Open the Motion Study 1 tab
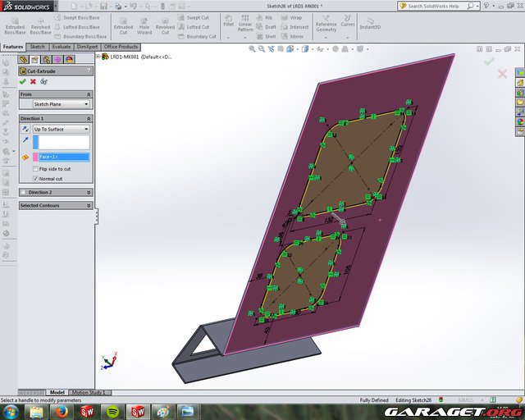Image resolution: width=525 pixels, height=420 pixels. pos(90,393)
